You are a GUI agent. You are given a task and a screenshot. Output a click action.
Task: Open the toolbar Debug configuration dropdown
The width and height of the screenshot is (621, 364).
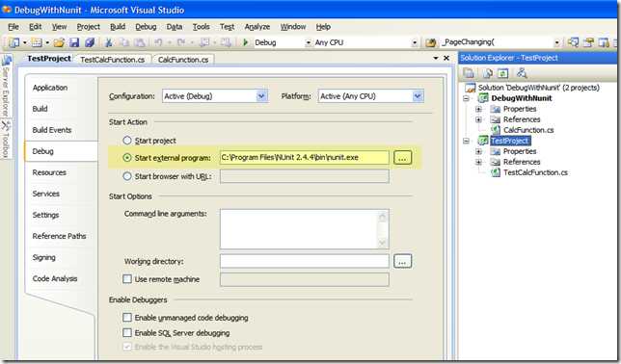click(308, 42)
